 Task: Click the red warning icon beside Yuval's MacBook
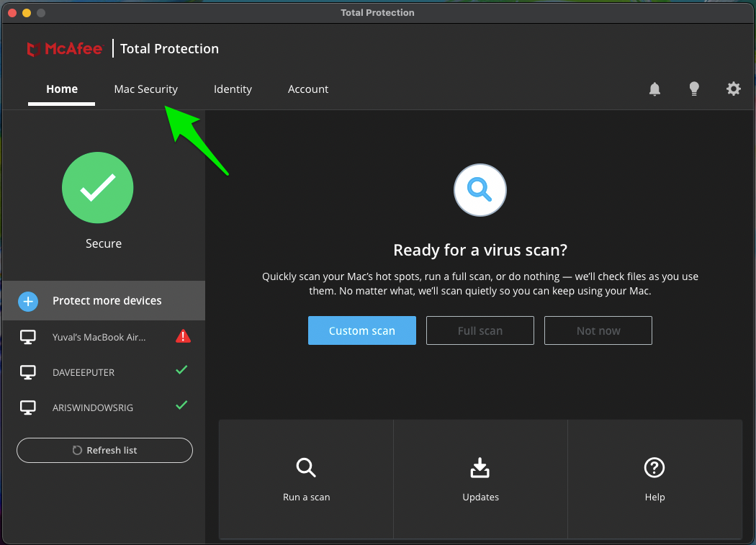coord(183,336)
